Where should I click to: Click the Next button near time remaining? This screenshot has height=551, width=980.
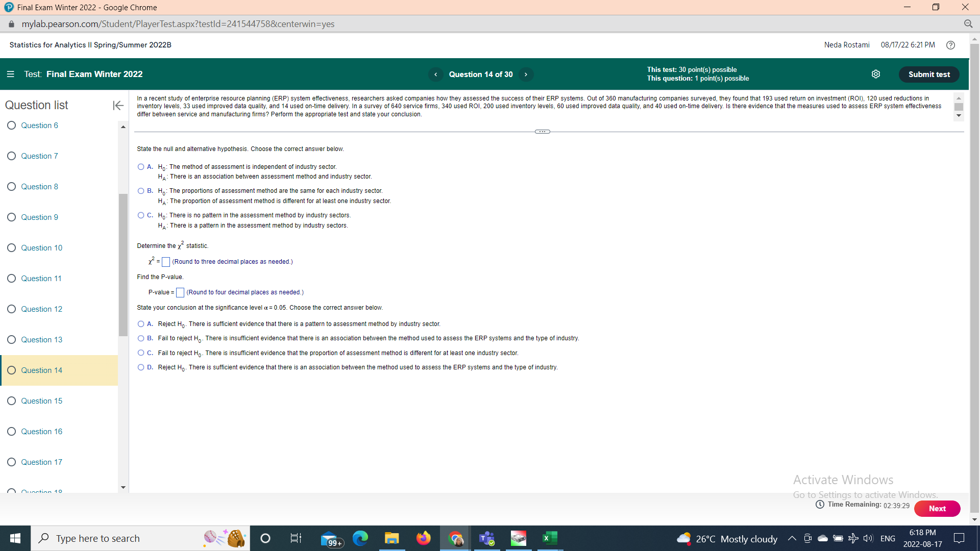tap(937, 509)
